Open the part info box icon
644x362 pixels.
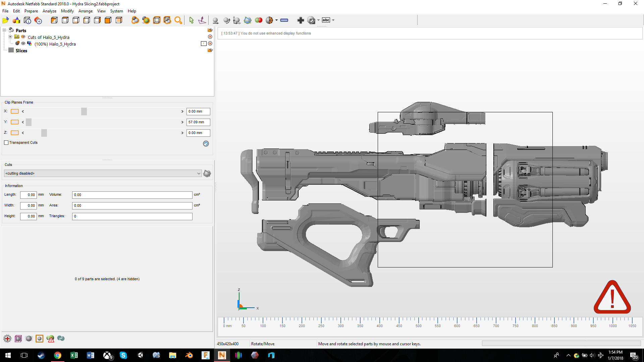[x=28, y=20]
